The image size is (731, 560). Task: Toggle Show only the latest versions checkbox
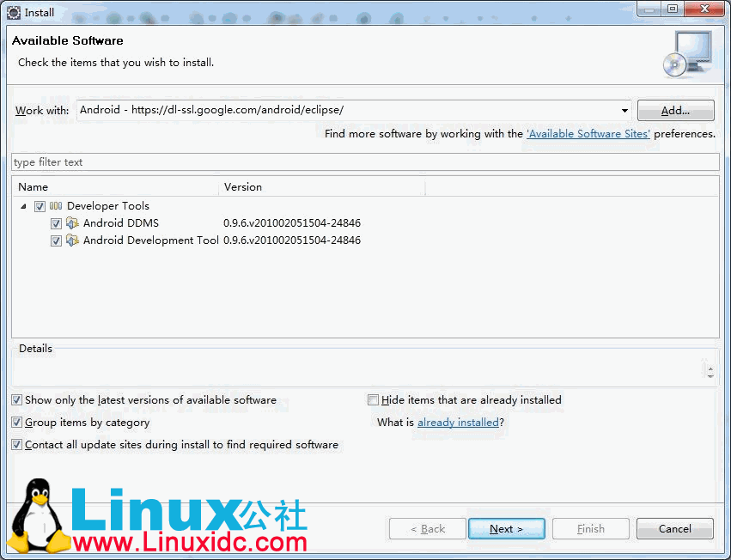[17, 400]
